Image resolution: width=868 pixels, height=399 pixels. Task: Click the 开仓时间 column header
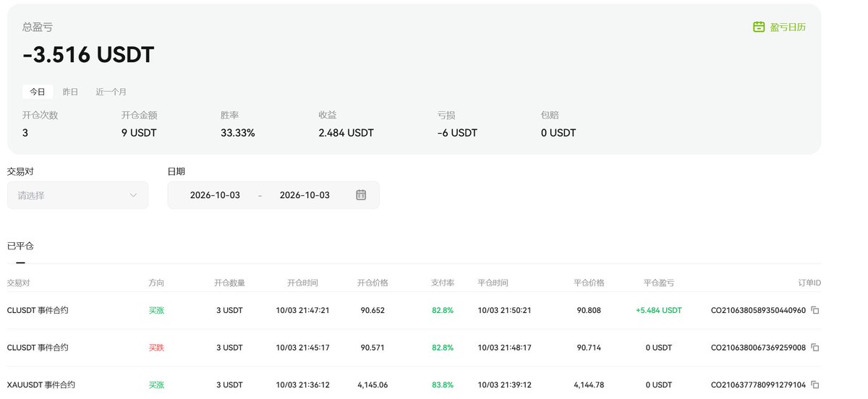[302, 283]
